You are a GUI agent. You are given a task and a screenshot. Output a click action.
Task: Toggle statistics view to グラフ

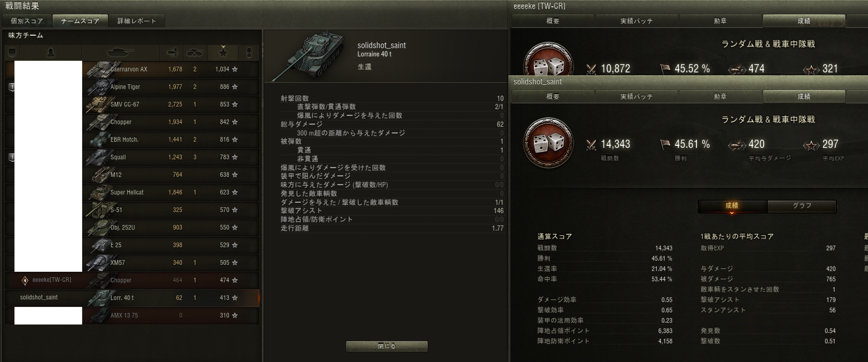(x=802, y=206)
